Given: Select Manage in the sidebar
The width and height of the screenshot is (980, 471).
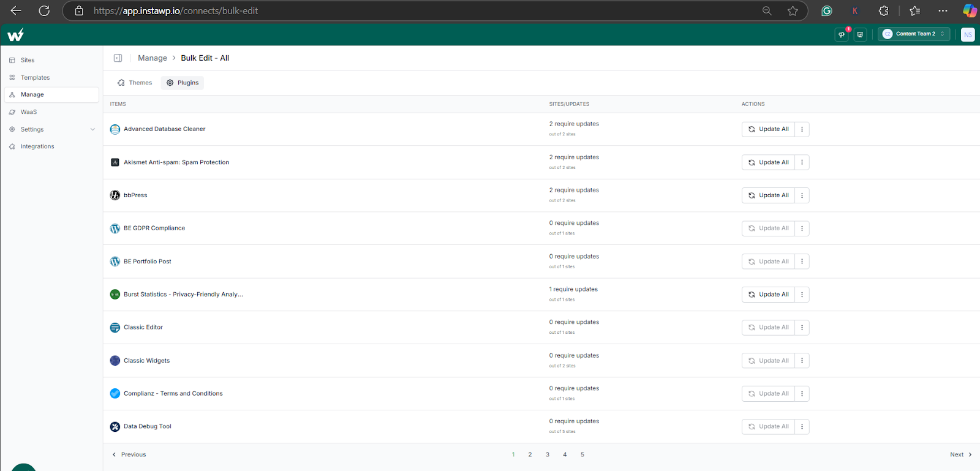Looking at the screenshot, I should point(51,95).
